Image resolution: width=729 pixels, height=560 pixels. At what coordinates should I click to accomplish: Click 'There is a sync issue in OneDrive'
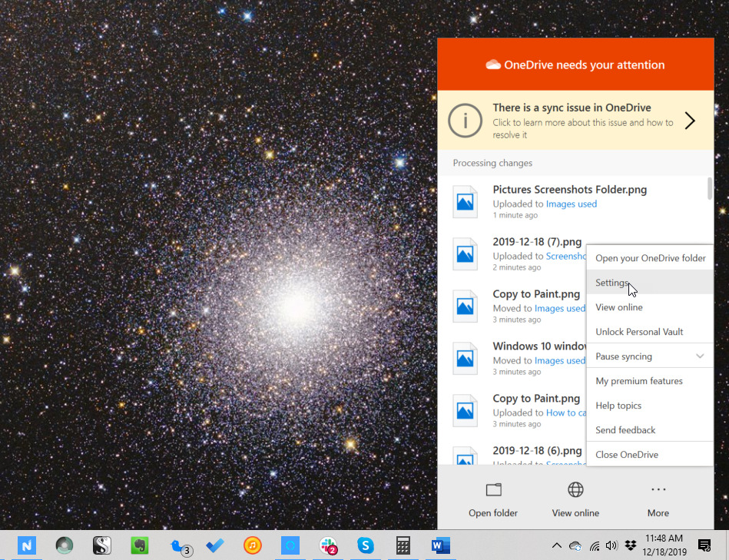click(x=572, y=108)
